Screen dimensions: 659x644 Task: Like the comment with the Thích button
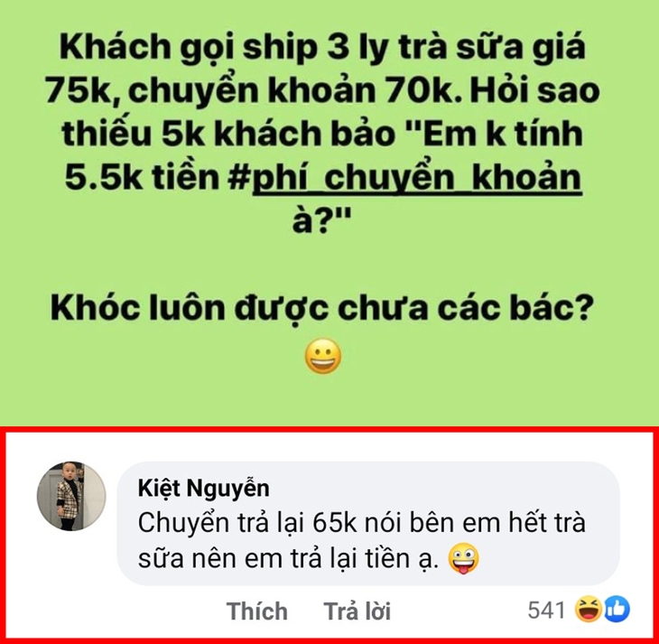(x=256, y=611)
